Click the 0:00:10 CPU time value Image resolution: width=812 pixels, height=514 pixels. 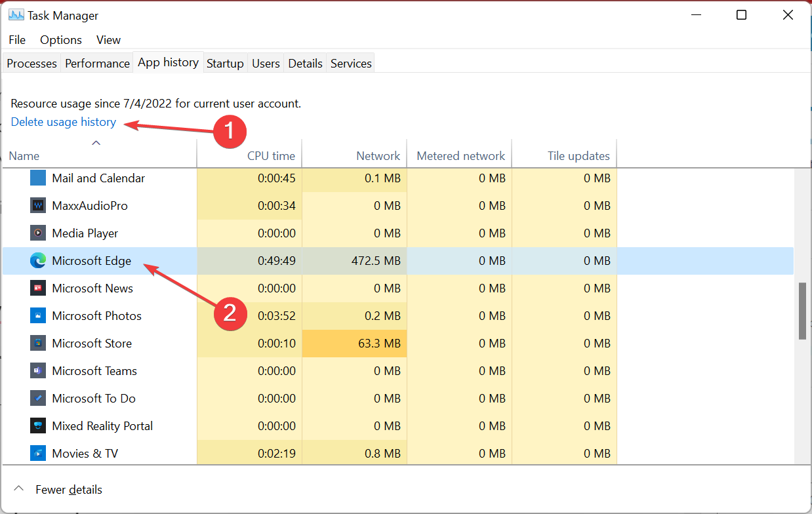tap(275, 344)
